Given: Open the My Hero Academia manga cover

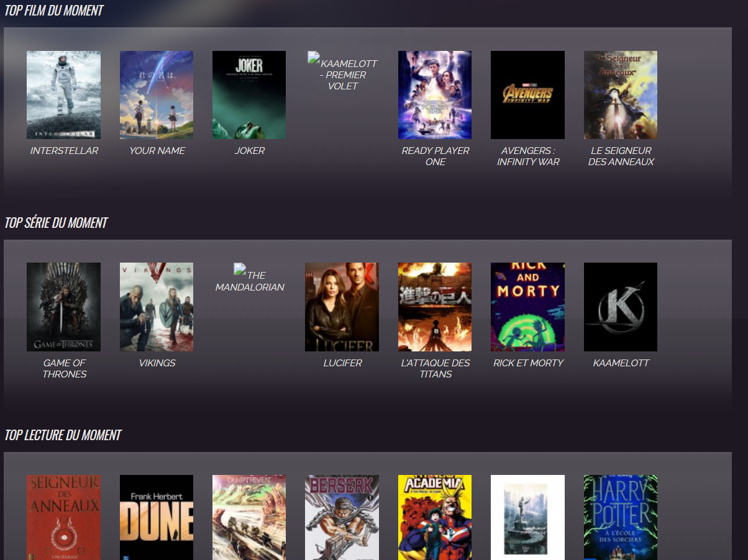Looking at the screenshot, I should coord(435,517).
